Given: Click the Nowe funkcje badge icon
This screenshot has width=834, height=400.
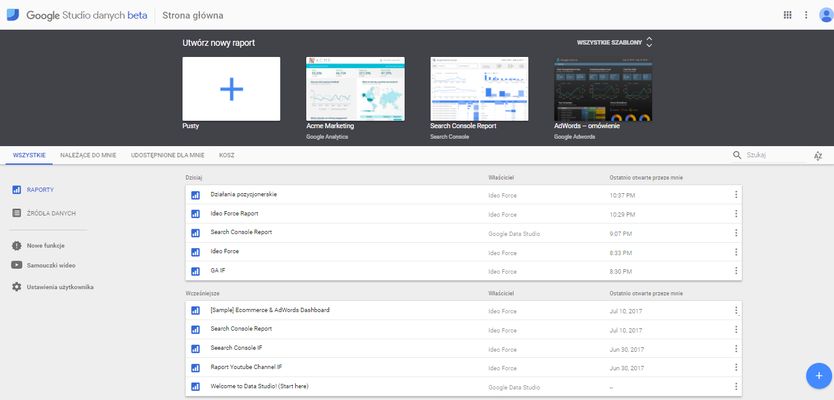Looking at the screenshot, I should [16, 246].
